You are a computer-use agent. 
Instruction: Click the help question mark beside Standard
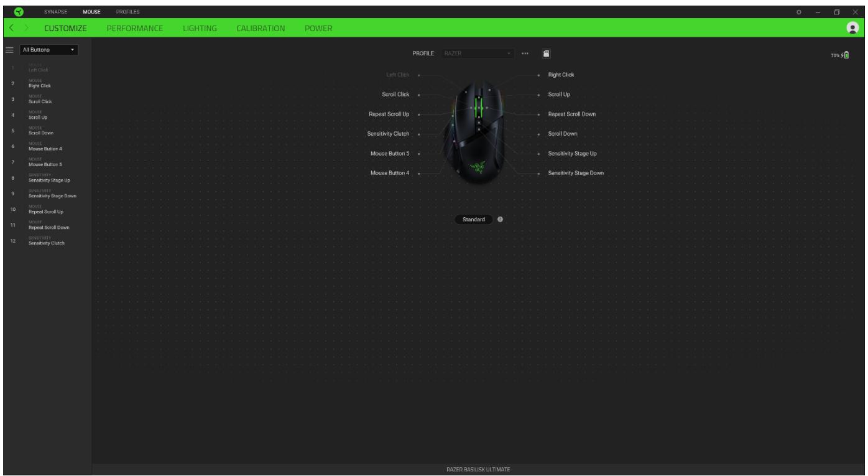(500, 219)
